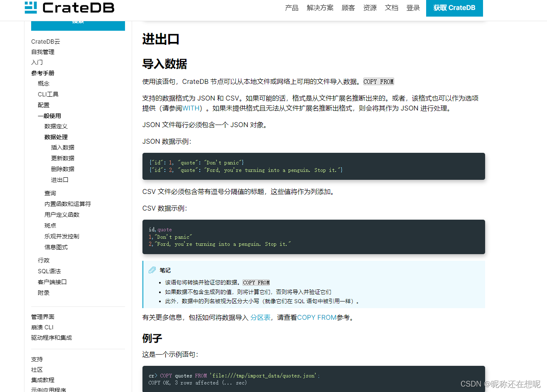Open 乐观并发控制 in the sidebar
This screenshot has height=392, width=547.
[62, 236]
